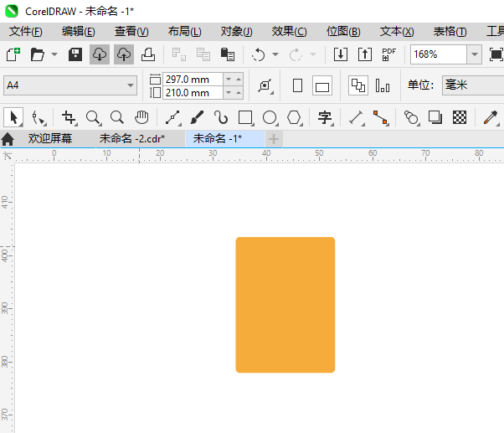Select the Blend effects tool
The height and width of the screenshot is (433, 504).
coord(411,117)
